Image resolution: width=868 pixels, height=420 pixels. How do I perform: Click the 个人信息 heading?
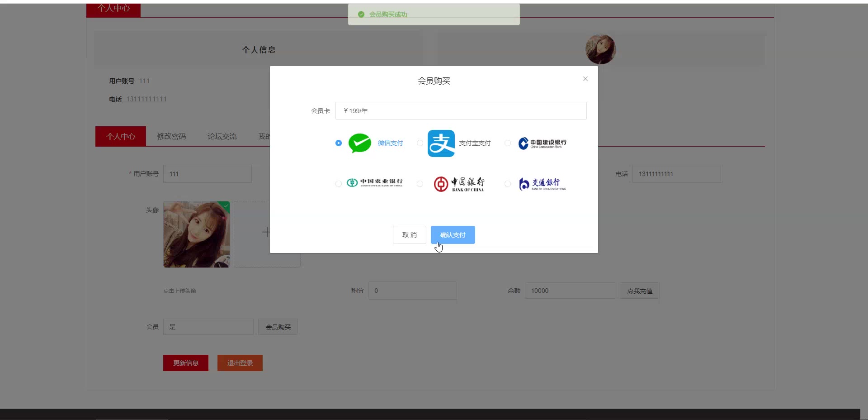[x=259, y=50]
